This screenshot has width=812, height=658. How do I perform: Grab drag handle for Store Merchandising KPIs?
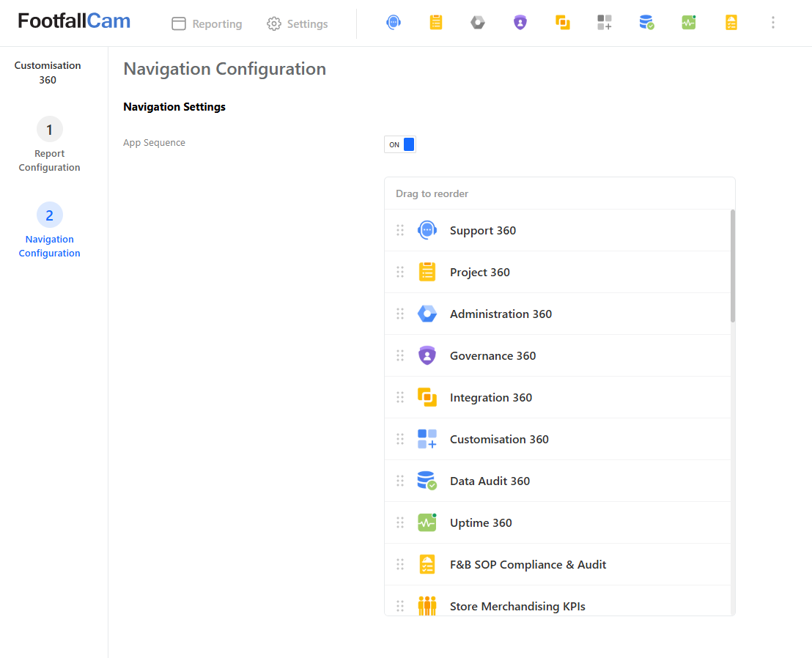[400, 606]
